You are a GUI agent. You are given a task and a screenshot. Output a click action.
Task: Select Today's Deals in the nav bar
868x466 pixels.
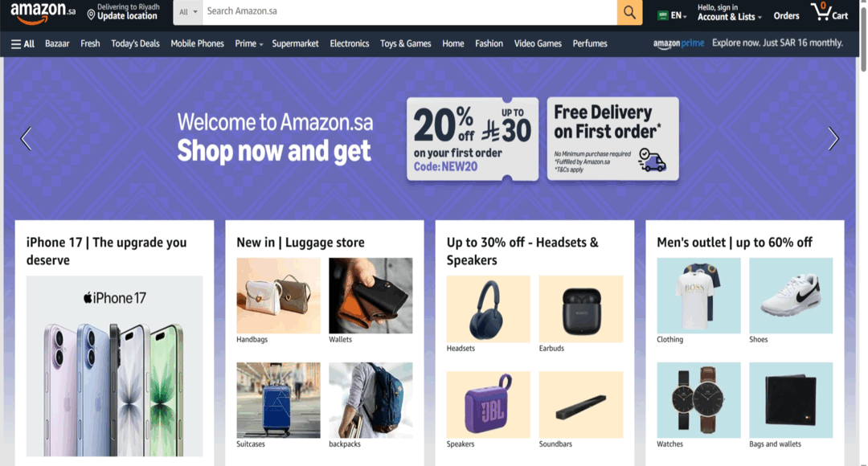pyautogui.click(x=135, y=43)
